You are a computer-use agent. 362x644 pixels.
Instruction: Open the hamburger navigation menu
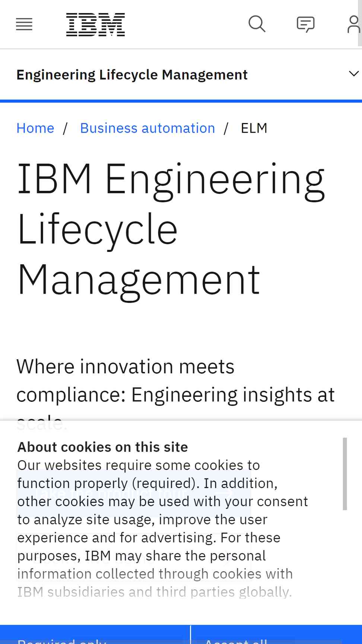click(x=24, y=25)
